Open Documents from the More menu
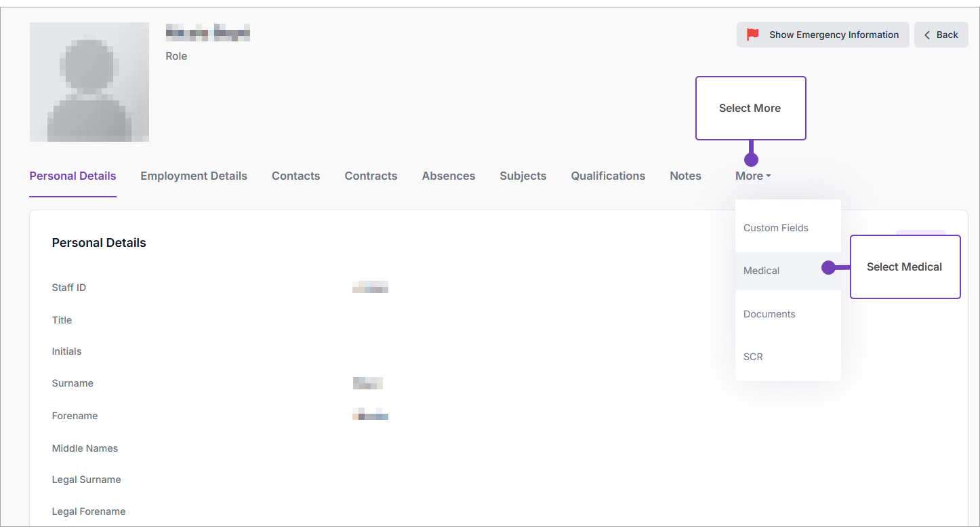The image size is (980, 527). [x=769, y=314]
